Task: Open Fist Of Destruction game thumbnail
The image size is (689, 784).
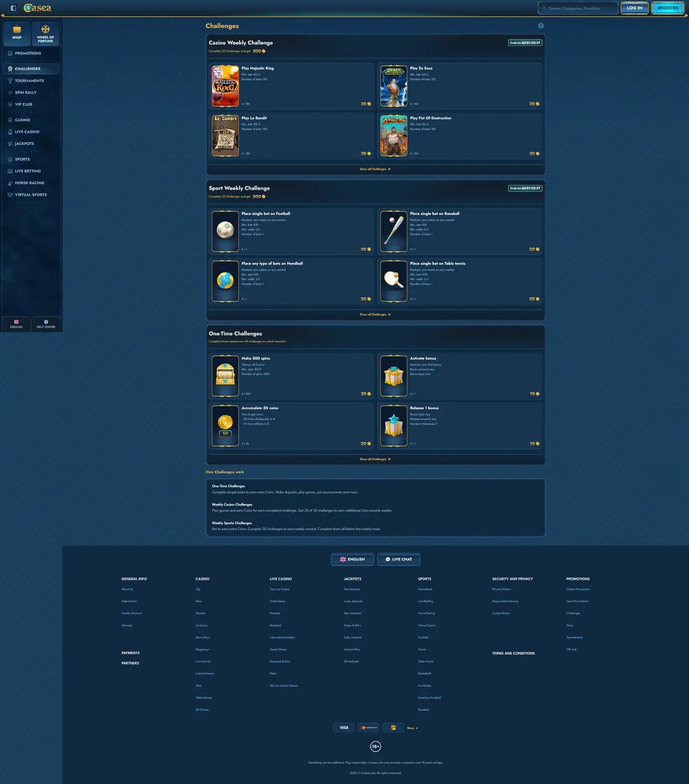Action: click(x=394, y=136)
